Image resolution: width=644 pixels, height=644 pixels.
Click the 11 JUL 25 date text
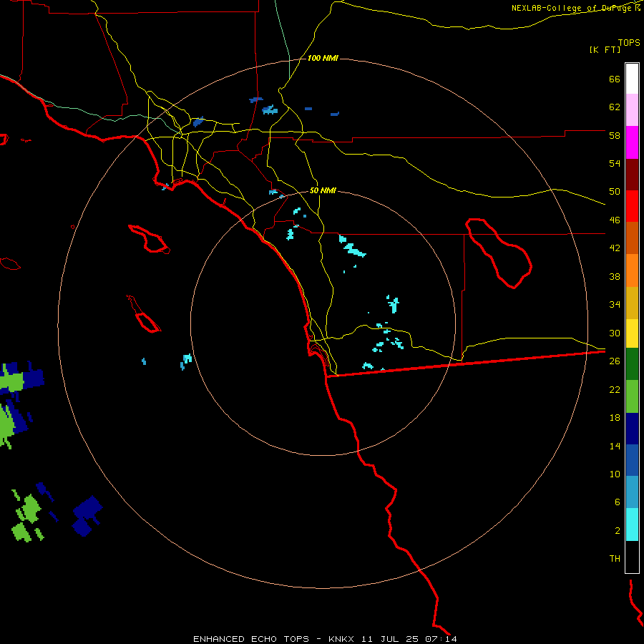click(x=390, y=639)
